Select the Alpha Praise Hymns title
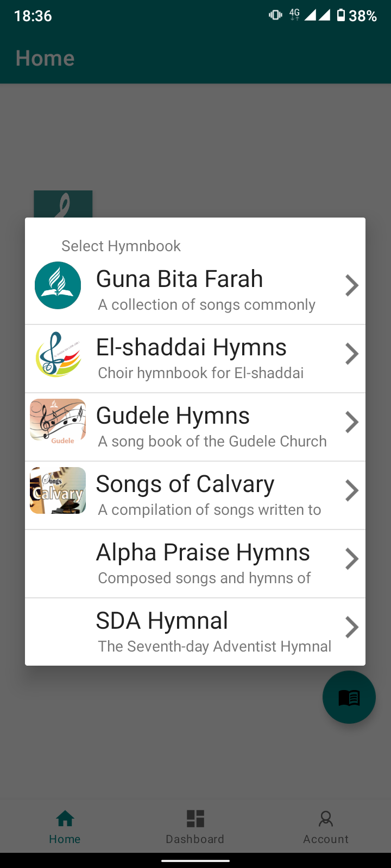 (x=203, y=552)
